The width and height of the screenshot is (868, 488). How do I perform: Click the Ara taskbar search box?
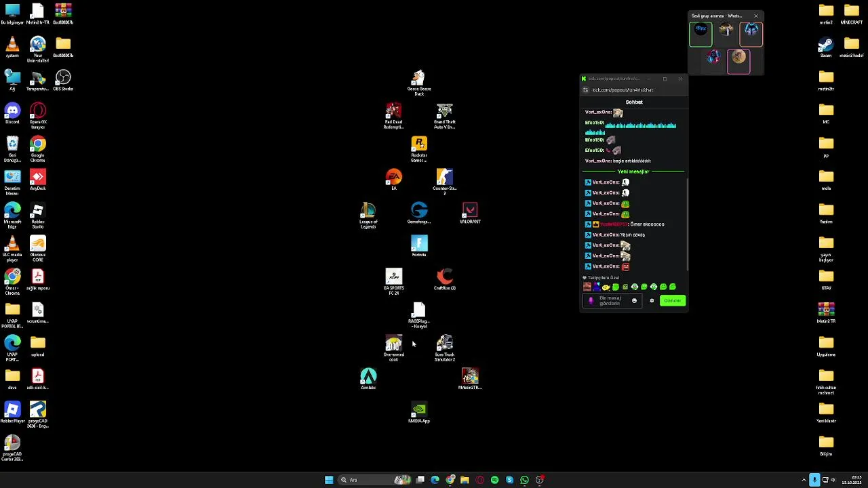click(x=376, y=480)
